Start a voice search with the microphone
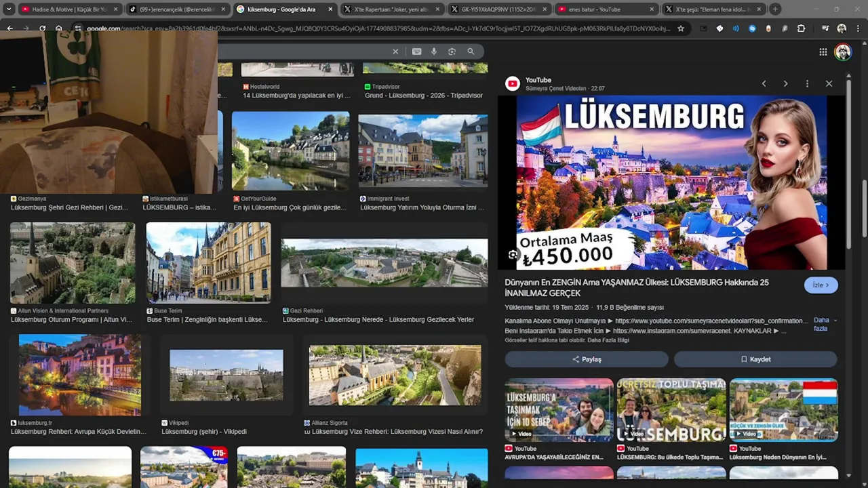Screen dimensions: 868x488 [x=434, y=52]
